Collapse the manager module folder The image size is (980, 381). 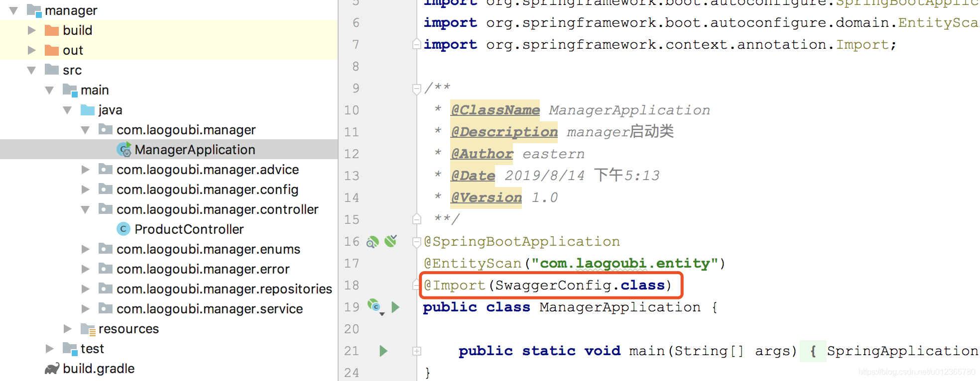[13, 10]
